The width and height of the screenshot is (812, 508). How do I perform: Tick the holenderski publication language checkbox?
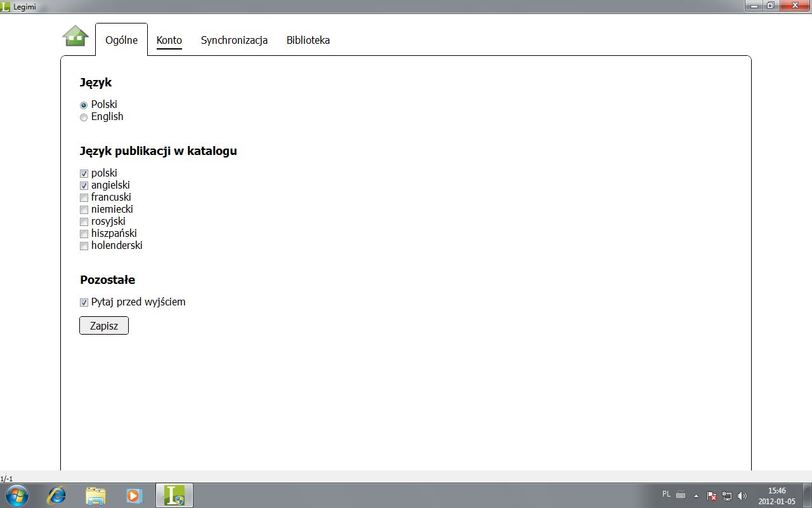tap(84, 246)
